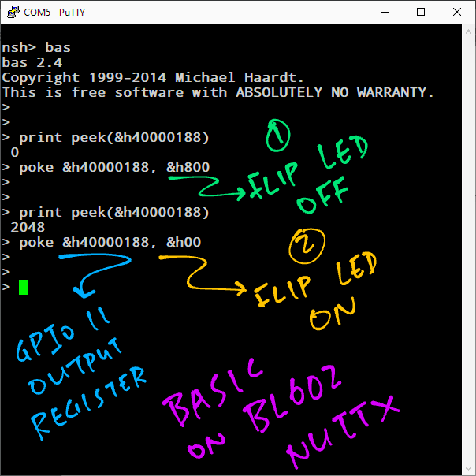This screenshot has width=476, height=476.
Task: Open the PuTTY system menu icon
Action: click(x=13, y=13)
